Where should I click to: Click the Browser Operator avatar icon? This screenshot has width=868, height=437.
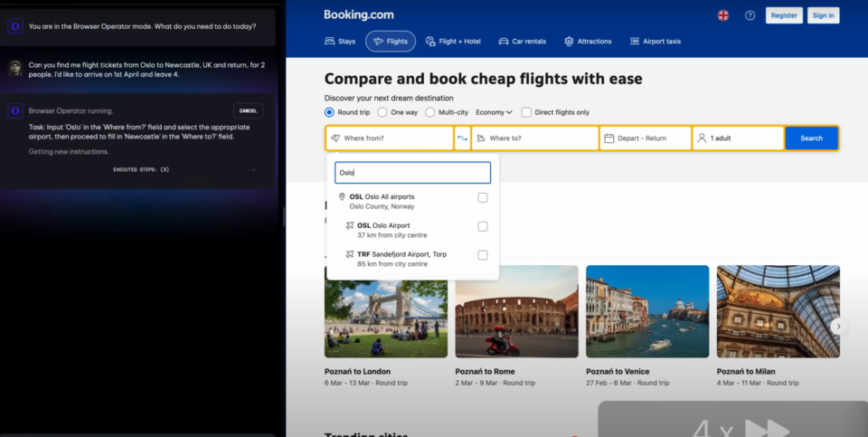point(15,110)
